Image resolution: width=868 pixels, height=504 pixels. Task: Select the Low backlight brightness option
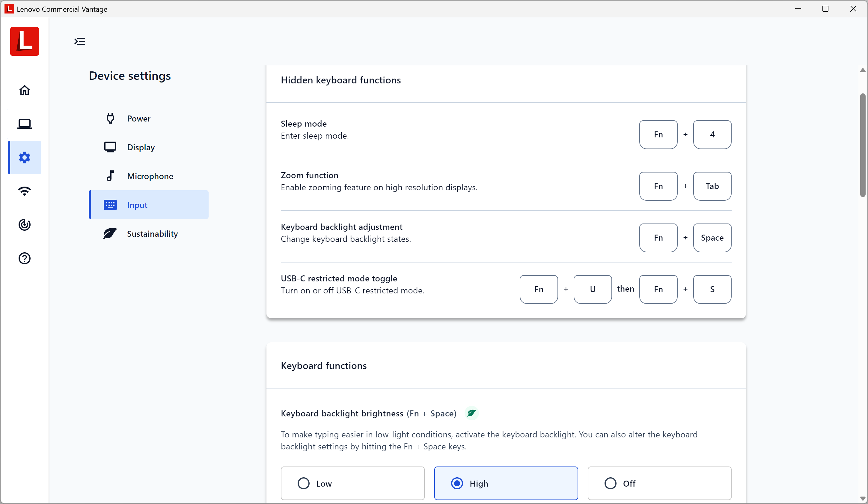[352, 483]
